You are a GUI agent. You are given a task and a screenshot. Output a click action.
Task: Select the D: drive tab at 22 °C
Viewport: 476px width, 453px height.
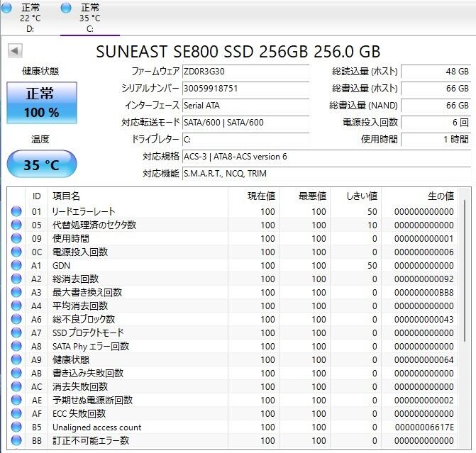click(31, 17)
